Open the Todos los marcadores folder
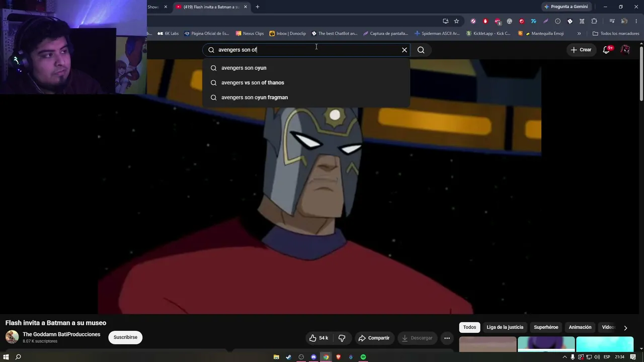 [616, 34]
